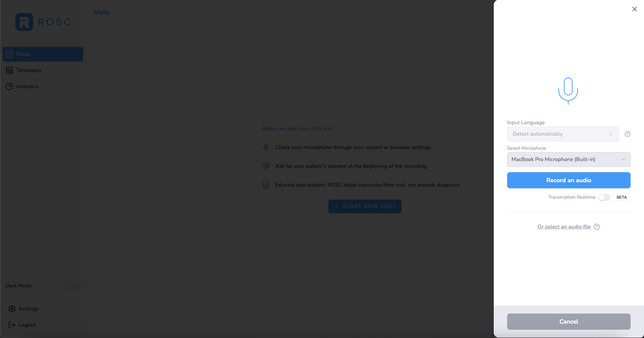The image size is (644, 338).
Task: Close the recording panel with the X
Action: [x=634, y=9]
